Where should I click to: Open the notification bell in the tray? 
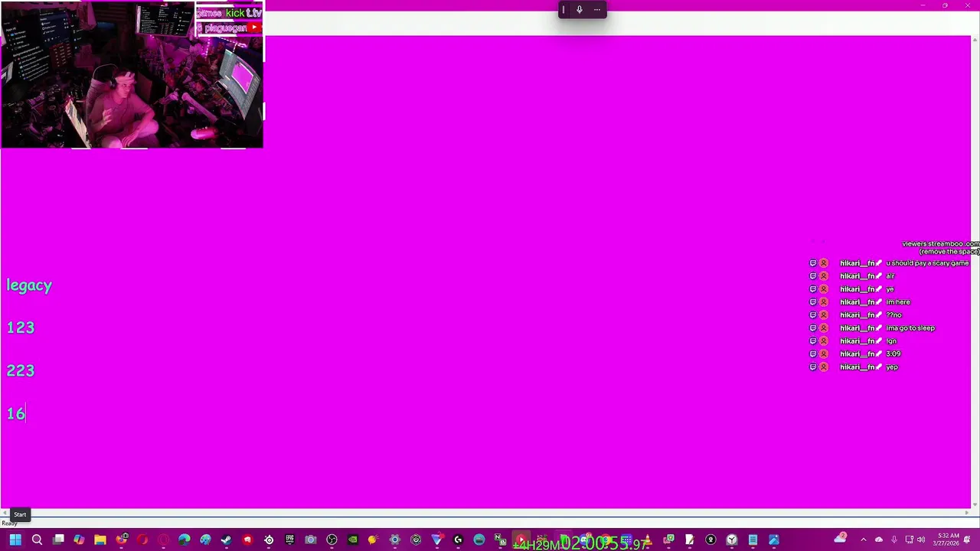[967, 540]
